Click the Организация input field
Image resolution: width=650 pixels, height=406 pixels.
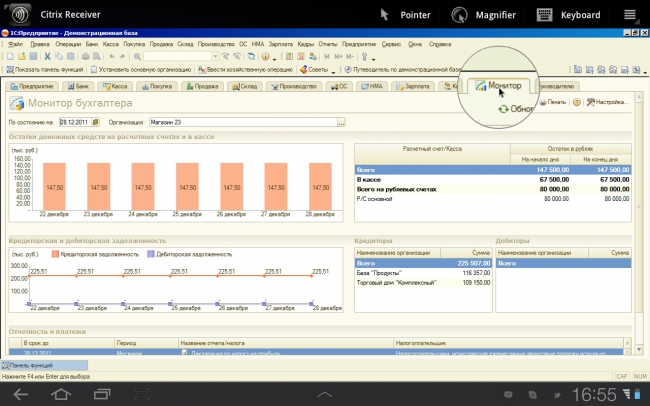243,122
